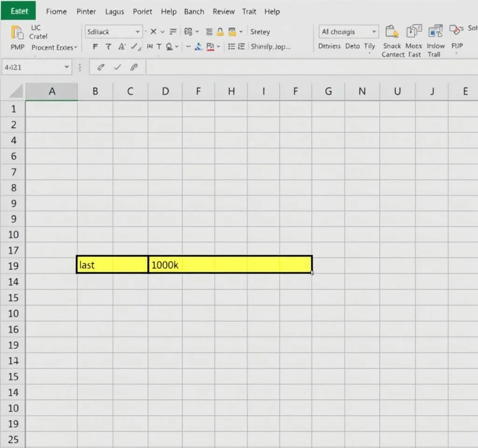Click the padlock icon in the ribbon
The image size is (478, 448).
point(221,32)
